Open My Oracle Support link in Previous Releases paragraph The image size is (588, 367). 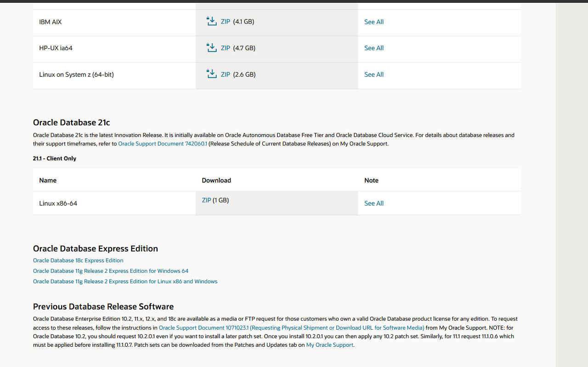coord(330,345)
